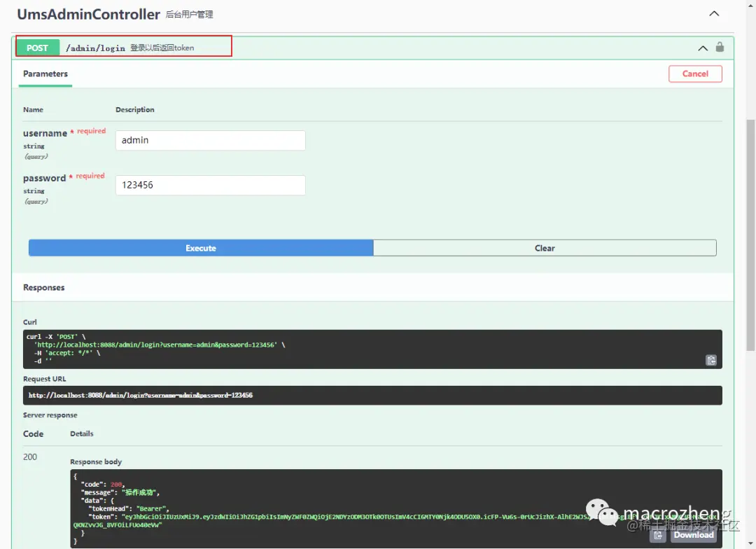Click the down arrow below the scrollbar
756x549 pixels.
click(x=750, y=543)
